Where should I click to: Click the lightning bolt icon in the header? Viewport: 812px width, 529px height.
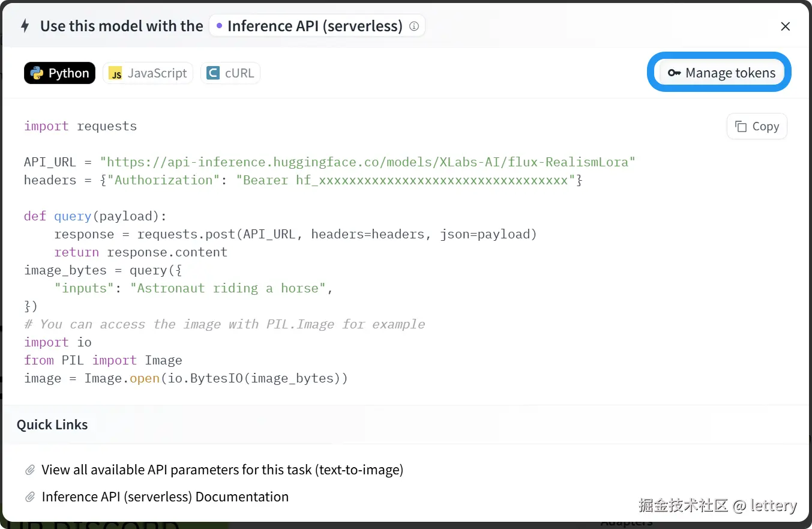click(25, 26)
